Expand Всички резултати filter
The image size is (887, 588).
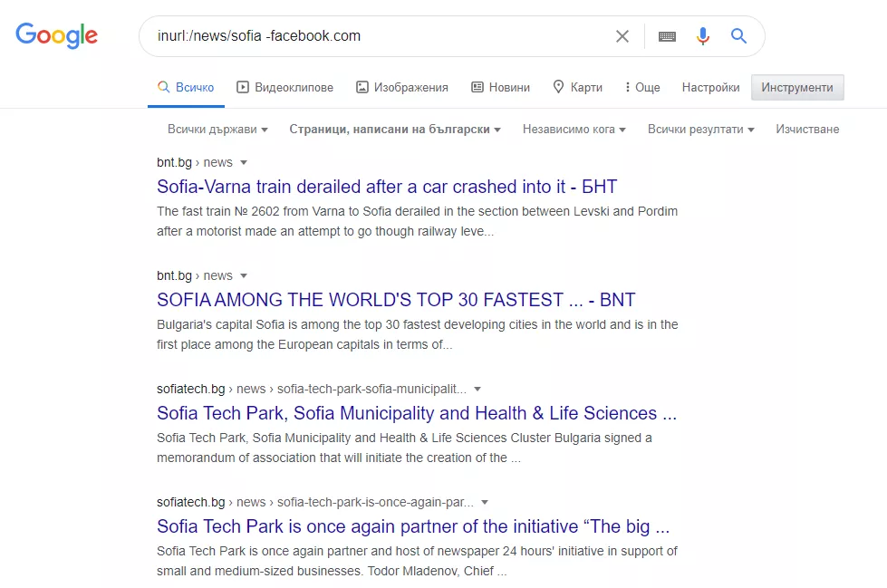tap(701, 129)
